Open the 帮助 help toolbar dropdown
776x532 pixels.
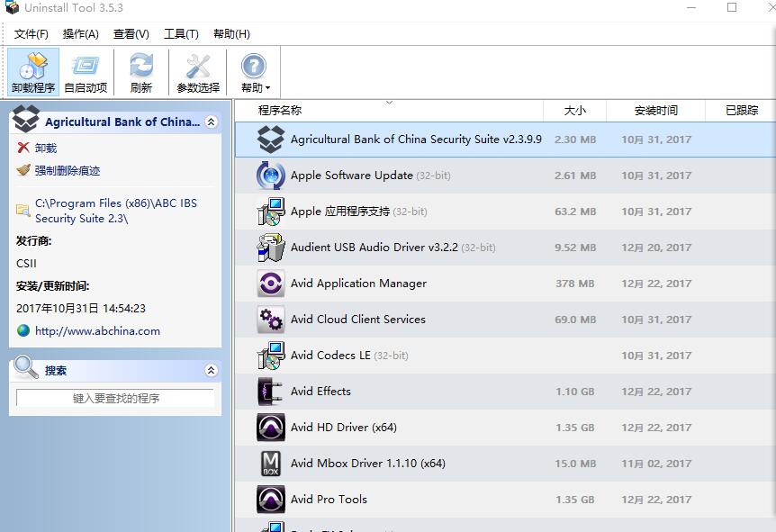(256, 72)
